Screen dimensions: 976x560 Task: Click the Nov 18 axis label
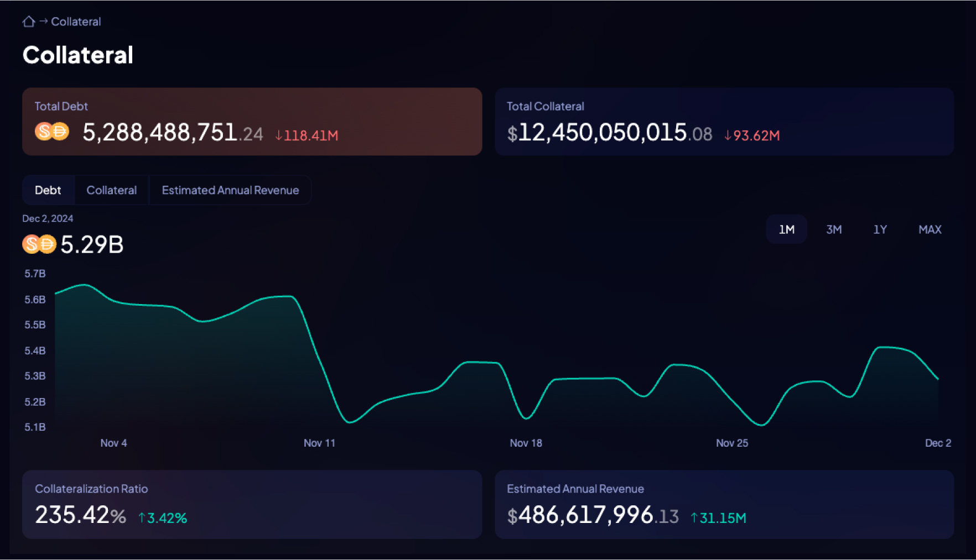coord(526,443)
